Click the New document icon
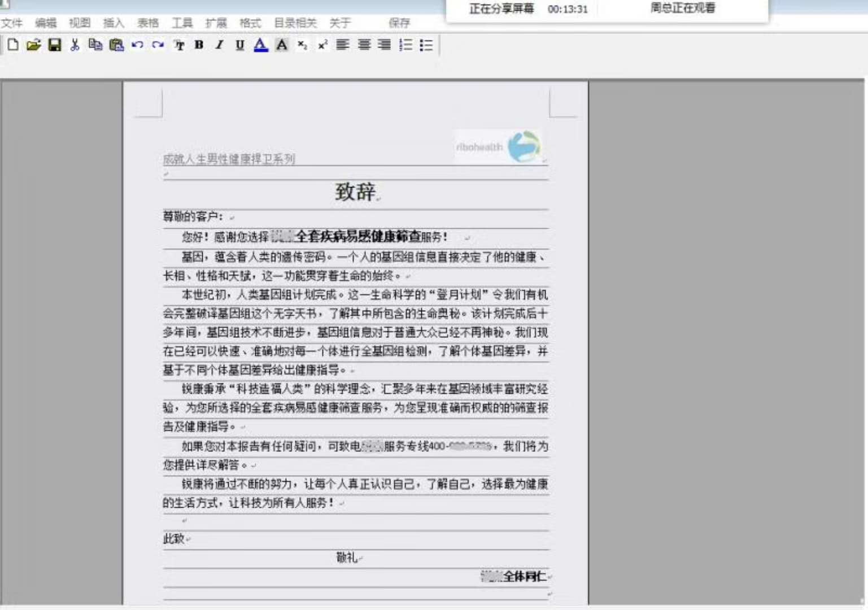Screen dimensions: 868x610 [x=13, y=45]
